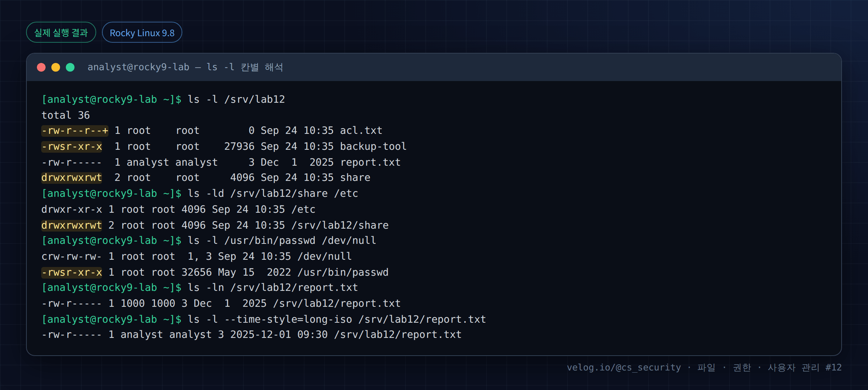
Task: Click the "crw-rw-rw-" permission string
Action: point(72,257)
